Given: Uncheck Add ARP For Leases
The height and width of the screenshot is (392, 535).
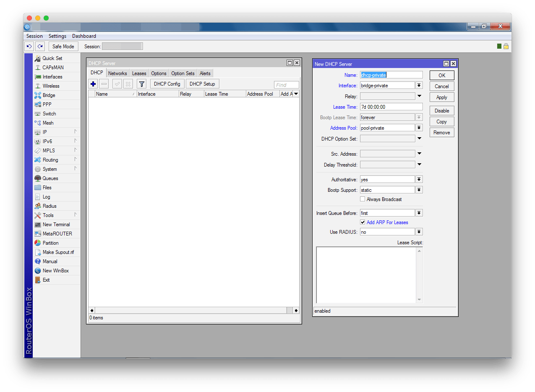Looking at the screenshot, I should pos(363,222).
